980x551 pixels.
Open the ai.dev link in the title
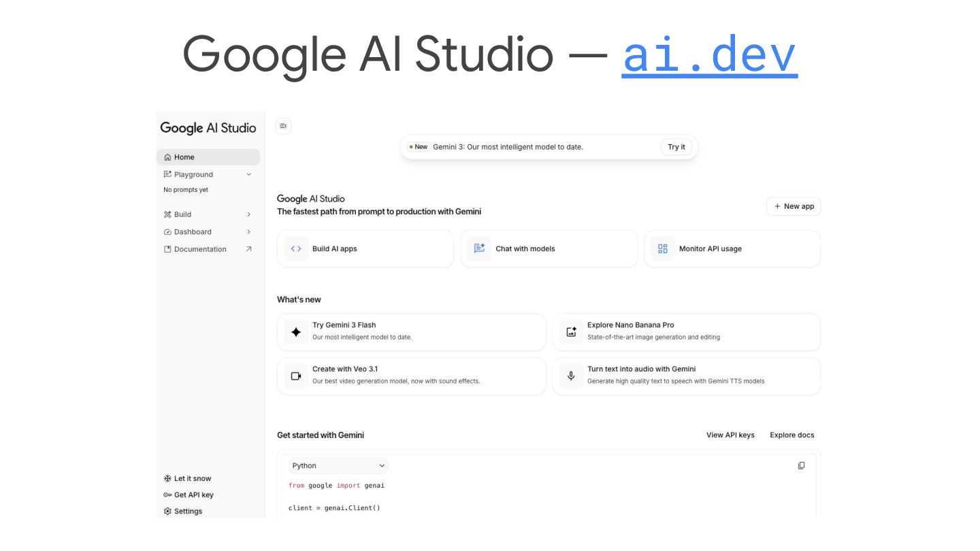coord(709,56)
